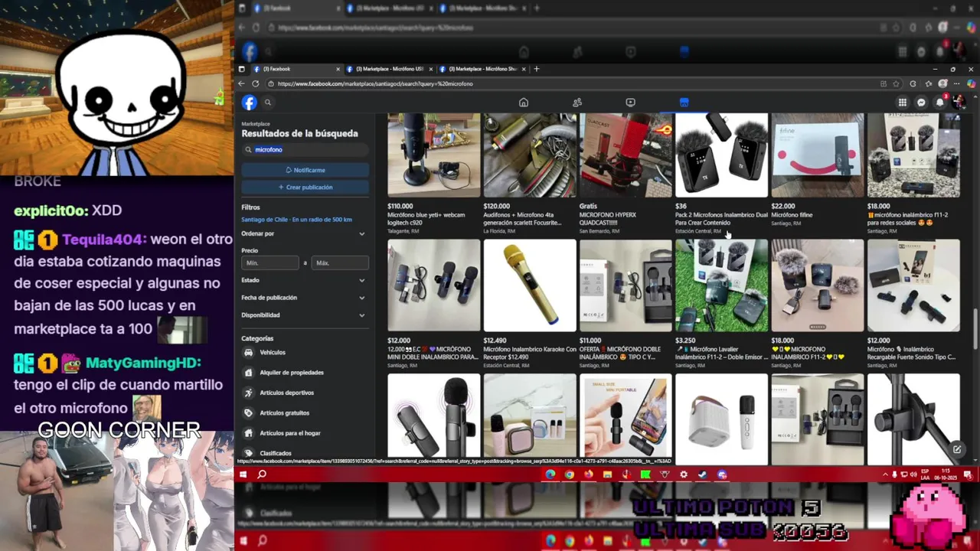The height and width of the screenshot is (551, 980).
Task: Open the $11.000 OFERTA micrófono doble listing
Action: tap(626, 304)
